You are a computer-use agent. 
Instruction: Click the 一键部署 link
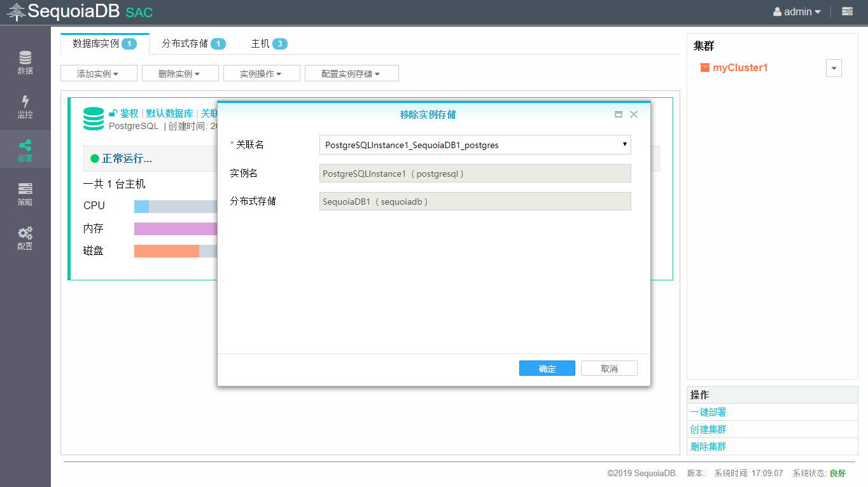pyautogui.click(x=708, y=412)
